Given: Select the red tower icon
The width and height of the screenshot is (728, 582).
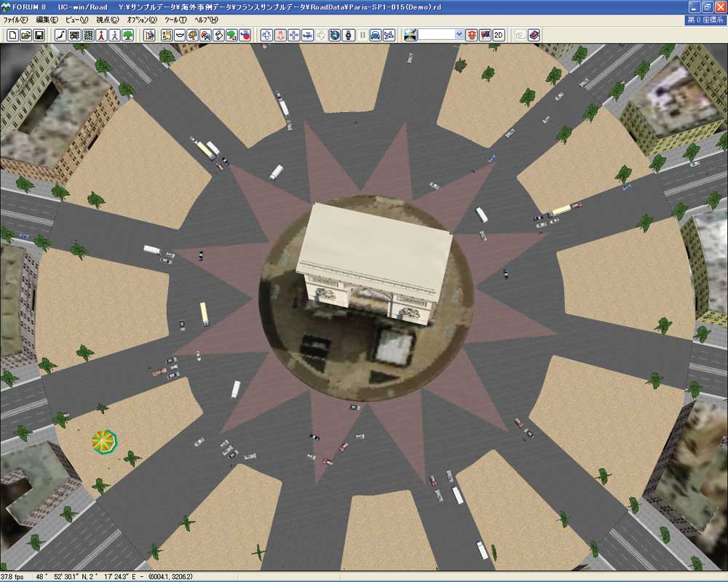Looking at the screenshot, I should 101,35.
